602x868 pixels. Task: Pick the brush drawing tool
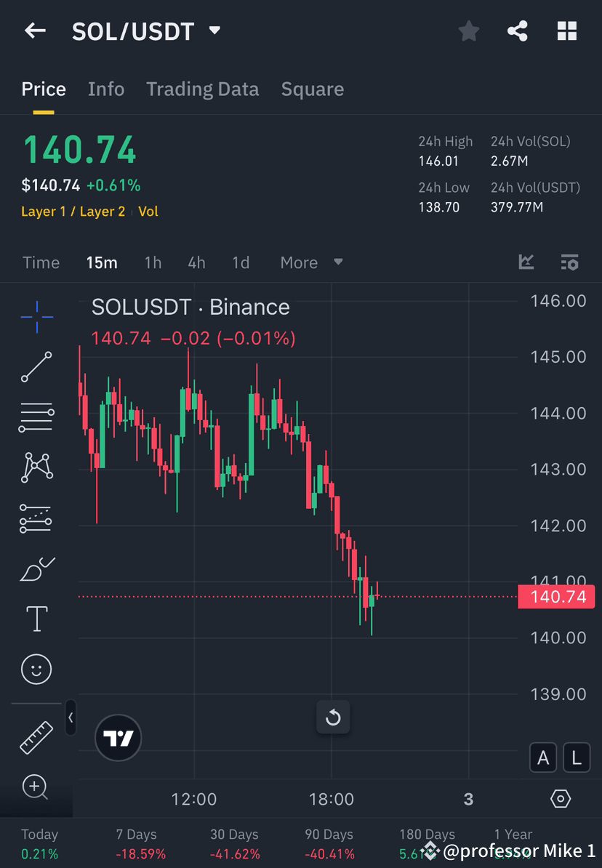coord(36,568)
